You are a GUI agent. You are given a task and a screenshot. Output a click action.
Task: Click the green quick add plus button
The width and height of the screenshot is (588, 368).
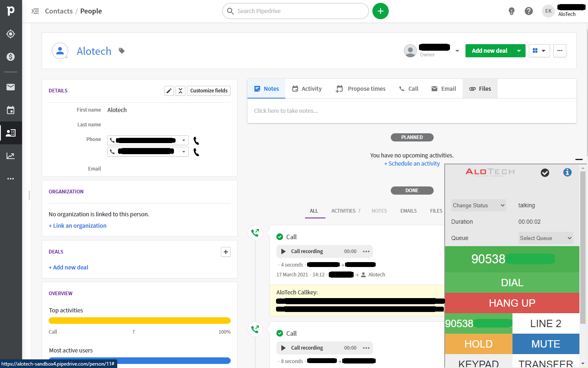[x=381, y=11]
